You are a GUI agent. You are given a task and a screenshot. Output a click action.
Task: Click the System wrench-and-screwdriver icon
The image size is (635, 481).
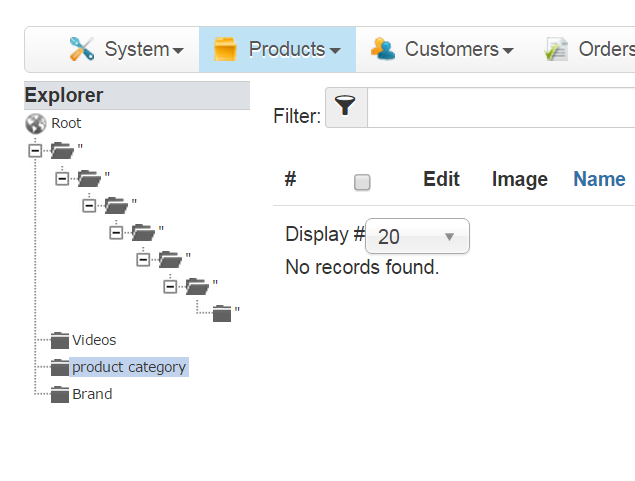82,49
